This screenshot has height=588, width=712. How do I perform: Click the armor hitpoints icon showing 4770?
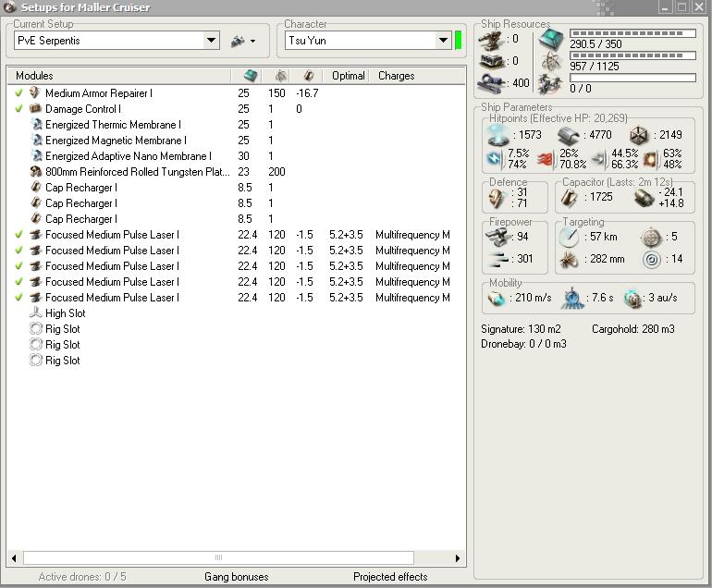coord(569,135)
